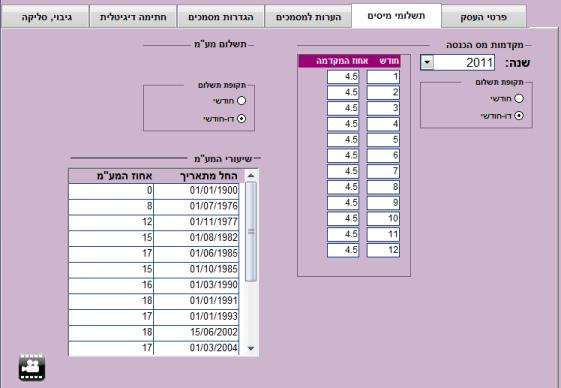This screenshot has width=561, height=388.
Task: Select חודשי under תשלום מע"מ period
Action: pos(242,101)
